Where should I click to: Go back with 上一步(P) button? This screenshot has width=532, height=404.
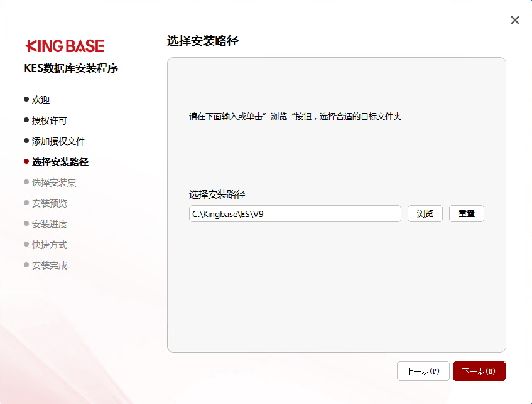423,371
